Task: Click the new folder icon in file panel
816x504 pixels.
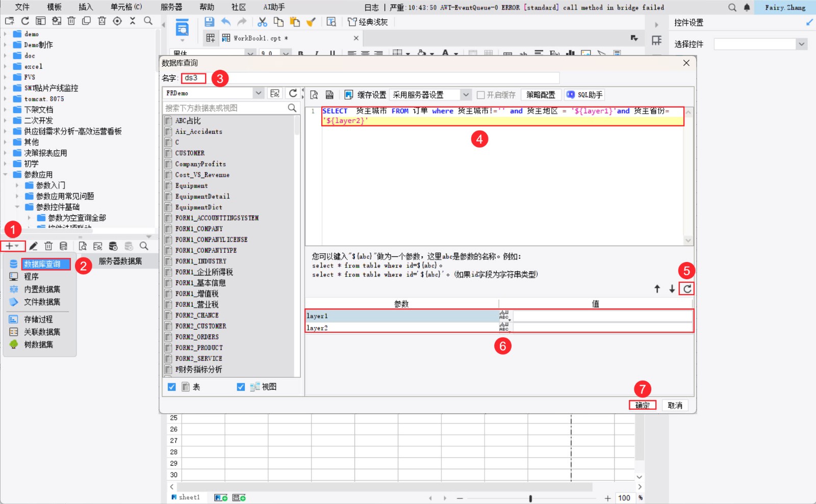Action: [x=10, y=21]
